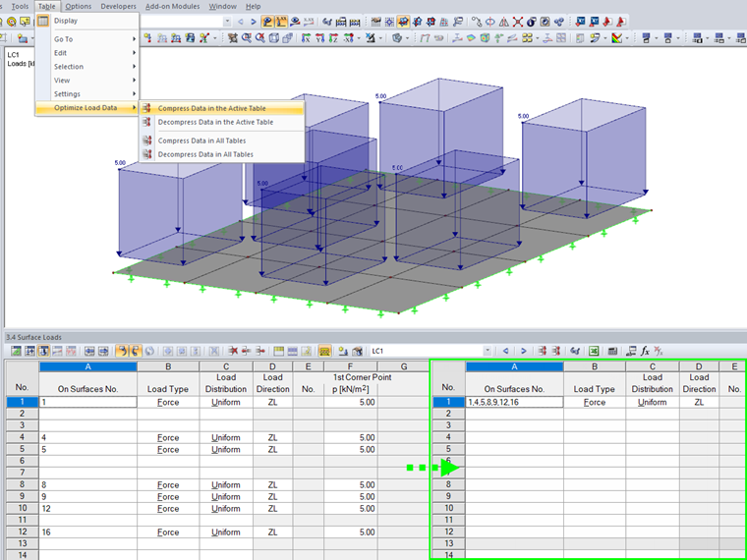The width and height of the screenshot is (747, 560).
Task: Select column A header in left table
Action: [88, 366]
